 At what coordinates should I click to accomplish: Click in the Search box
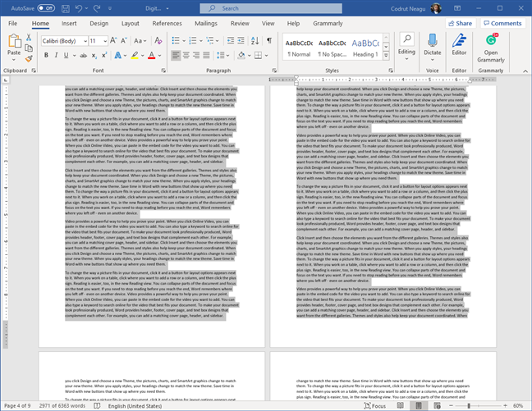tap(271, 8)
